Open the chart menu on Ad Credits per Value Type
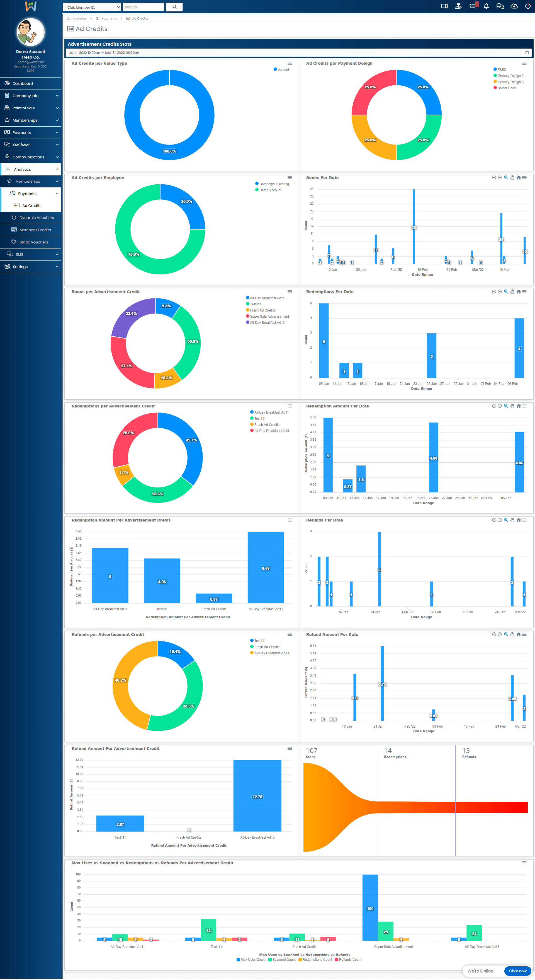Screen dimensions: 535x980 point(289,64)
